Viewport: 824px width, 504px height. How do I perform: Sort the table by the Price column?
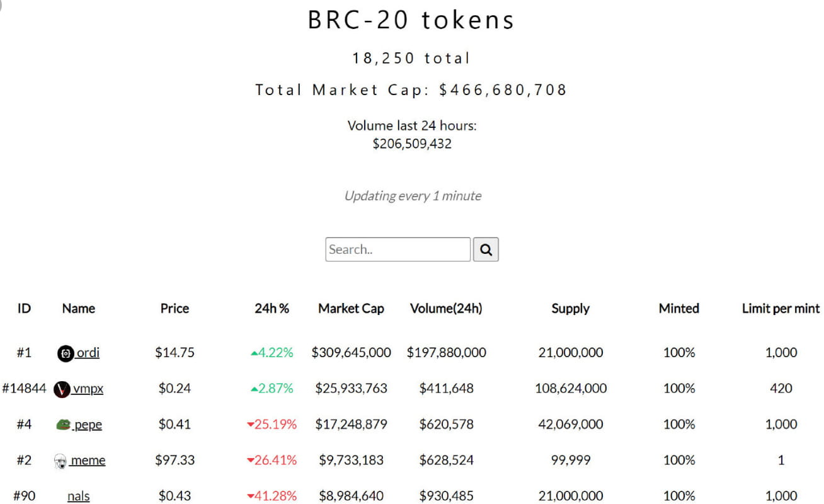click(x=174, y=308)
